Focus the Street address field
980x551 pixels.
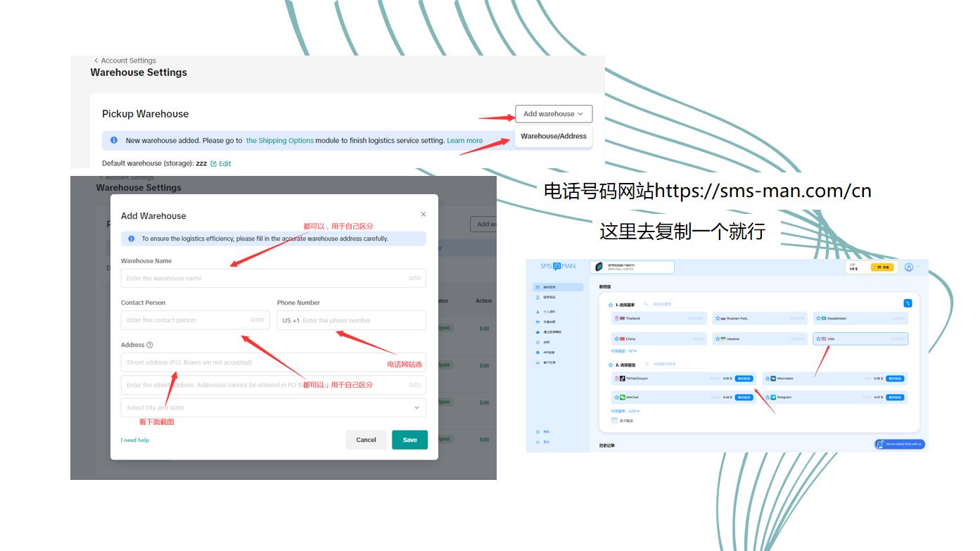coord(273,362)
